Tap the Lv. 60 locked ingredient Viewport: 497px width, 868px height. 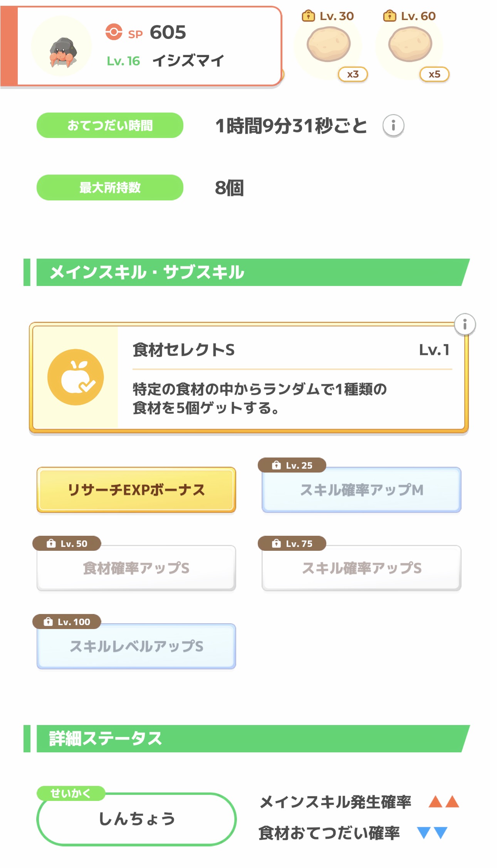(x=410, y=45)
